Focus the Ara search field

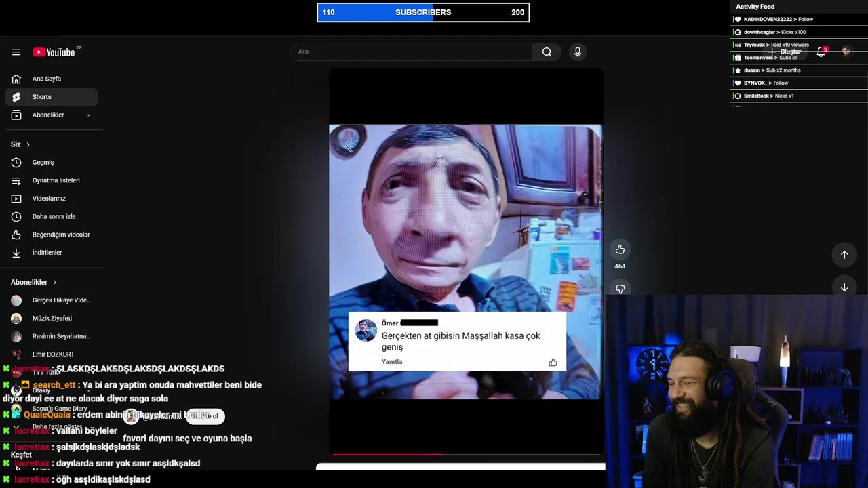click(x=412, y=52)
